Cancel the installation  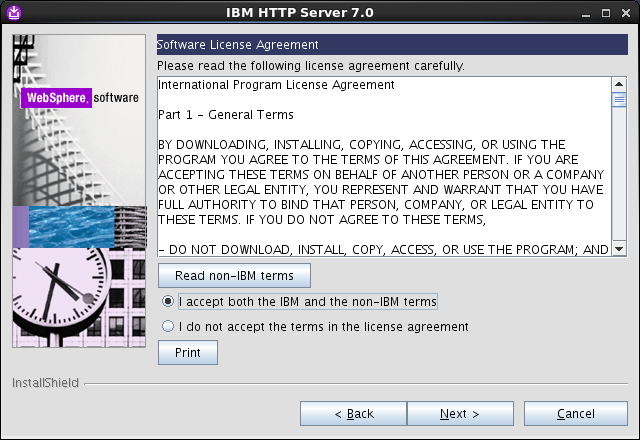coord(576,413)
